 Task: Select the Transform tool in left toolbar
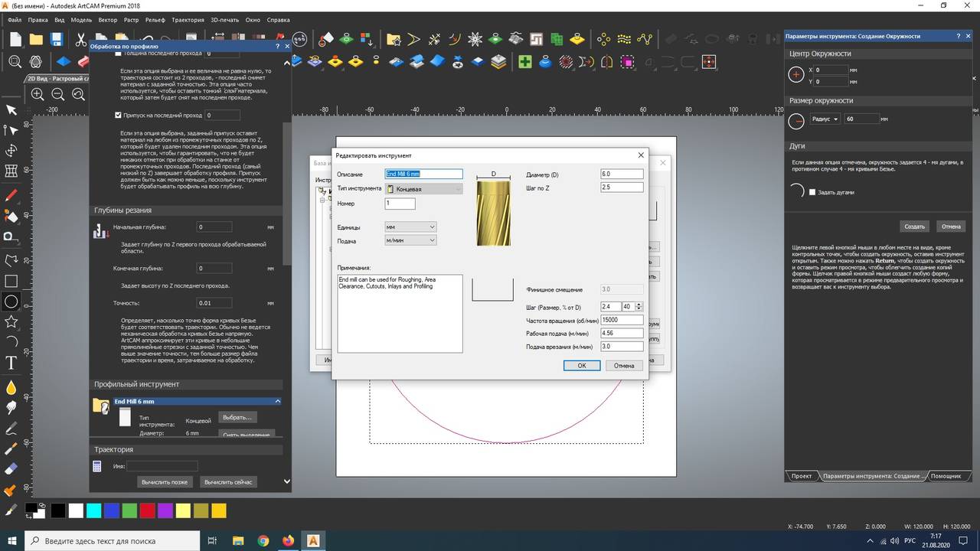click(11, 151)
